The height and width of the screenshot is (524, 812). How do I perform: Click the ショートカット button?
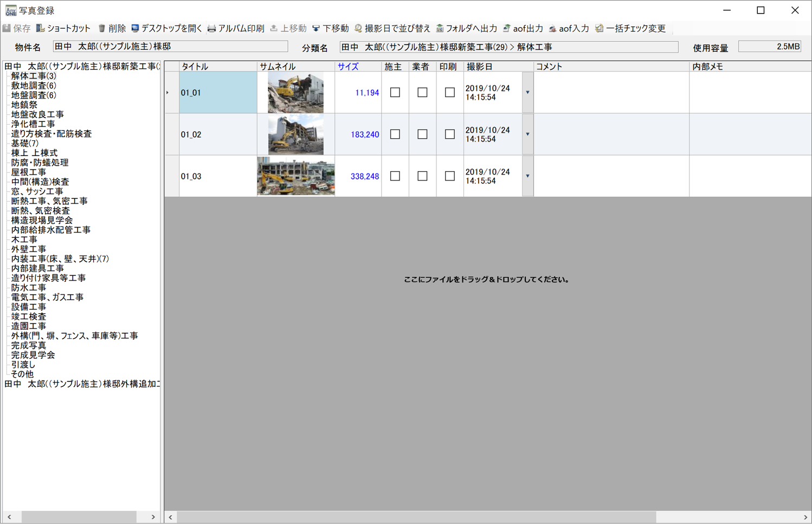pos(63,28)
